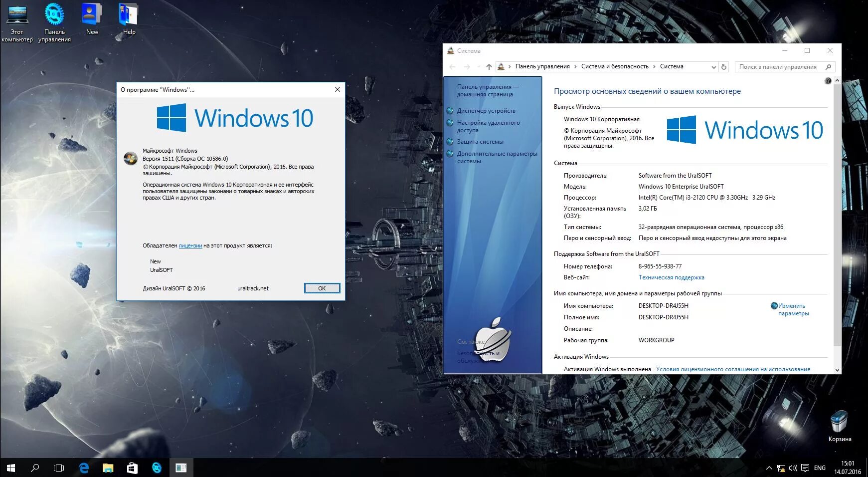
Task: Click 'Изменить параметры' computer name link
Action: [793, 309]
